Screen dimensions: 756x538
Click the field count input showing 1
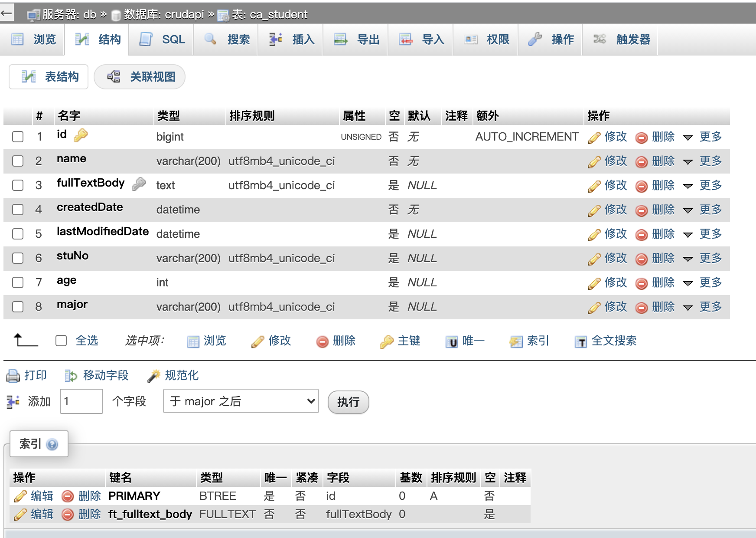(81, 401)
